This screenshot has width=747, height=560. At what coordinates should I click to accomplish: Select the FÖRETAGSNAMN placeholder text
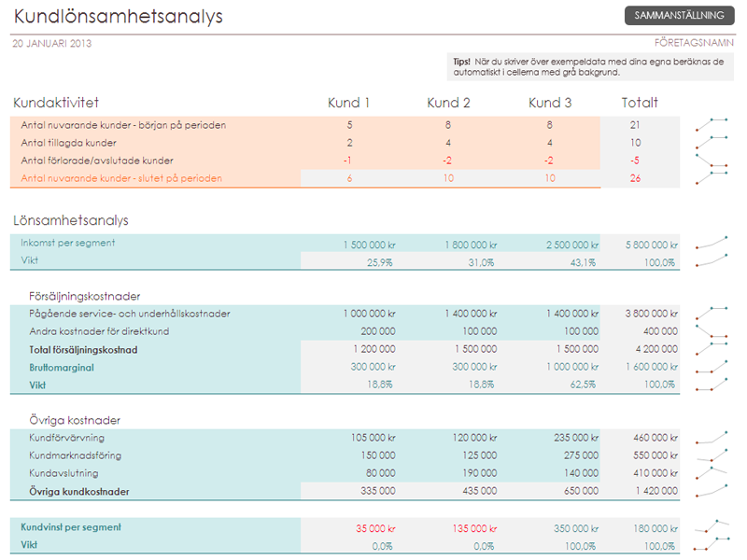(694, 43)
